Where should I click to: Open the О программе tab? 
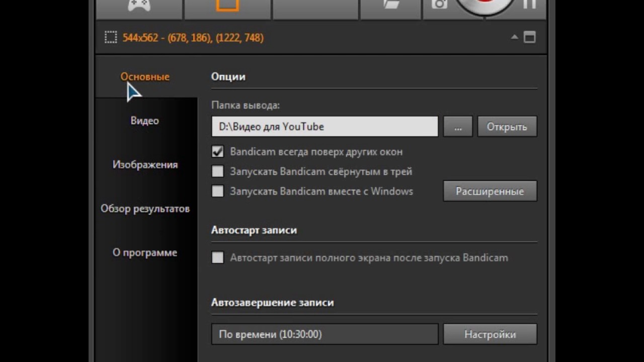pos(145,253)
